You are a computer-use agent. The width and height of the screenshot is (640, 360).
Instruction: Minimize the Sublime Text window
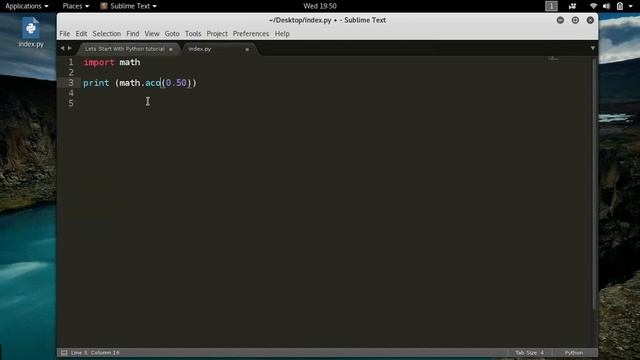(560, 20)
